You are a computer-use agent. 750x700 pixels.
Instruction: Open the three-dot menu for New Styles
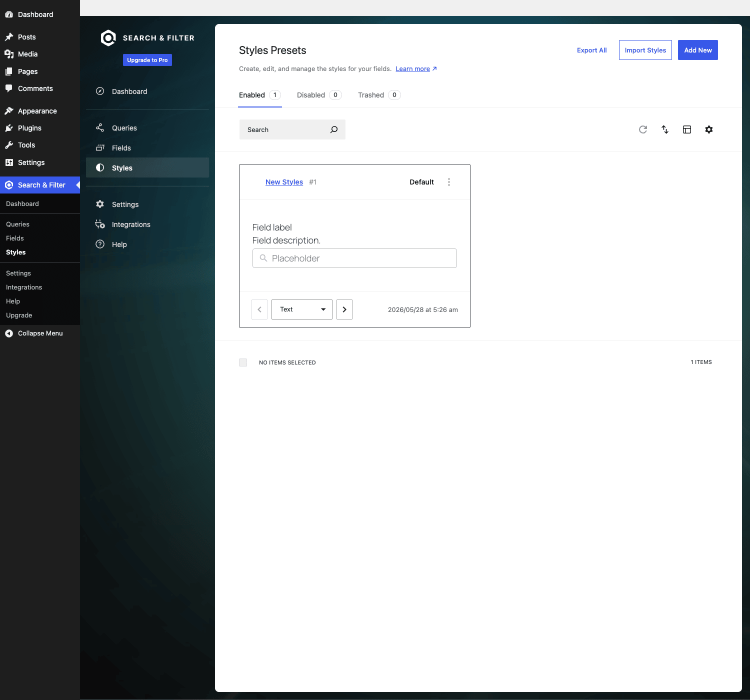[449, 182]
